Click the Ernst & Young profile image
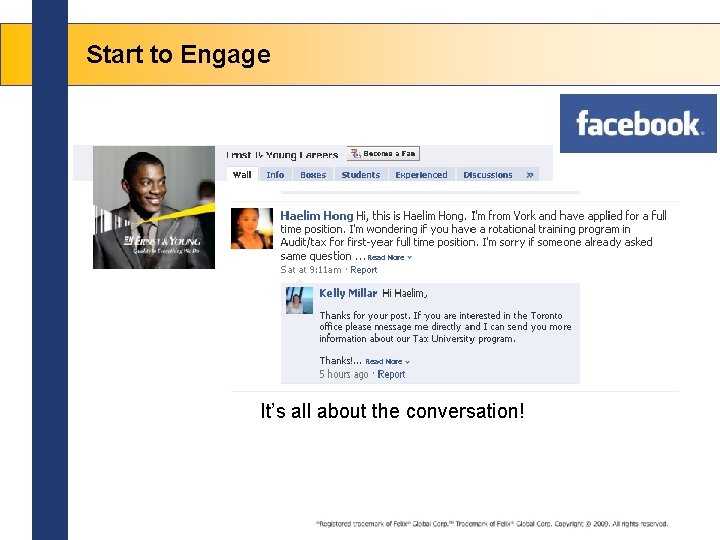Screen dimensions: 720x540 tap(154, 207)
